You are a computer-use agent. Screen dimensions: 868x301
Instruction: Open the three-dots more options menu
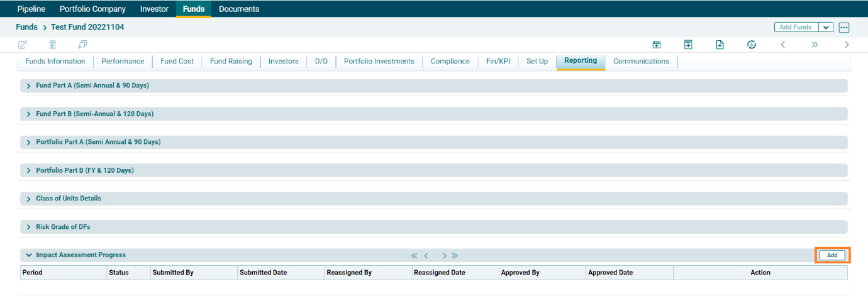click(x=844, y=28)
